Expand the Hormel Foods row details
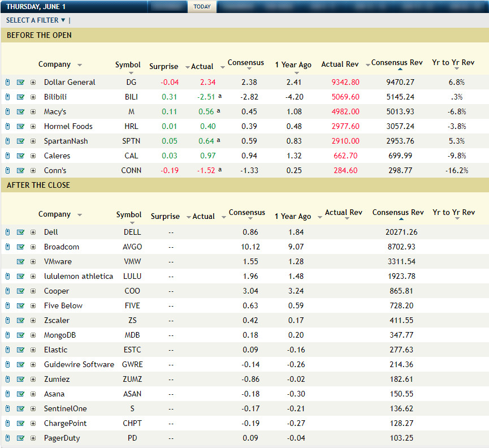Image resolution: width=489 pixels, height=448 pixels. (33, 126)
